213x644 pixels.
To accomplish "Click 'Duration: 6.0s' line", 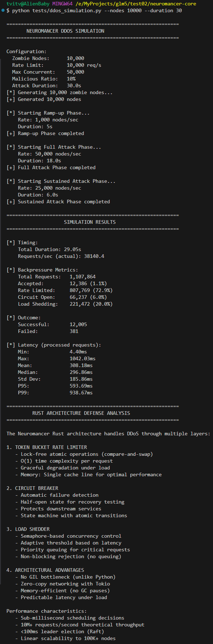I will pyautogui.click(x=38, y=195).
